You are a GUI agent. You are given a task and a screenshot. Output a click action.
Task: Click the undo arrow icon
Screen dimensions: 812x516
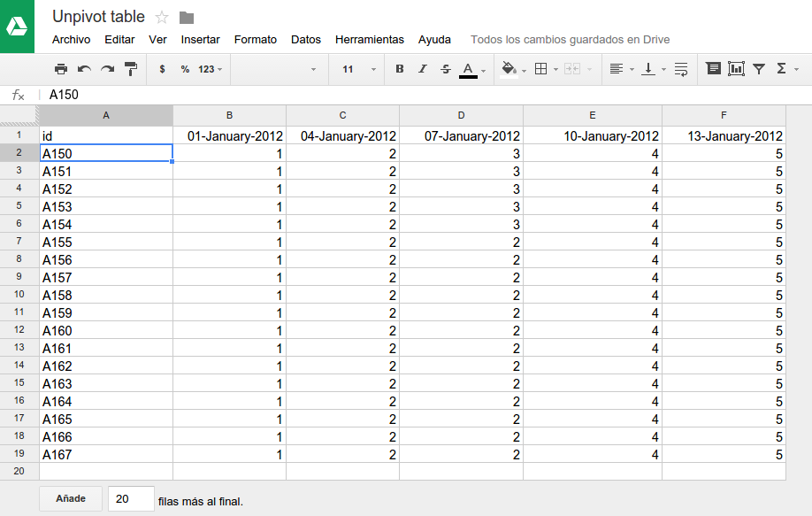click(x=84, y=69)
